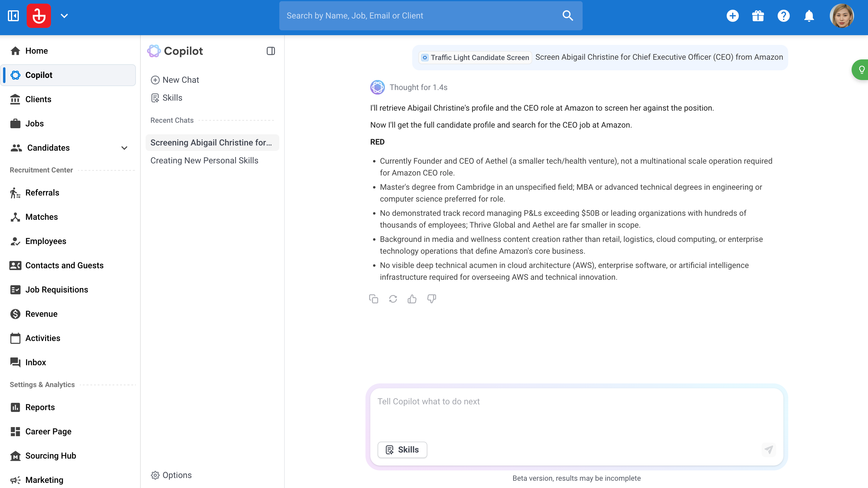
Task: Collapse the main navigation sidebar icon
Action: point(13,15)
